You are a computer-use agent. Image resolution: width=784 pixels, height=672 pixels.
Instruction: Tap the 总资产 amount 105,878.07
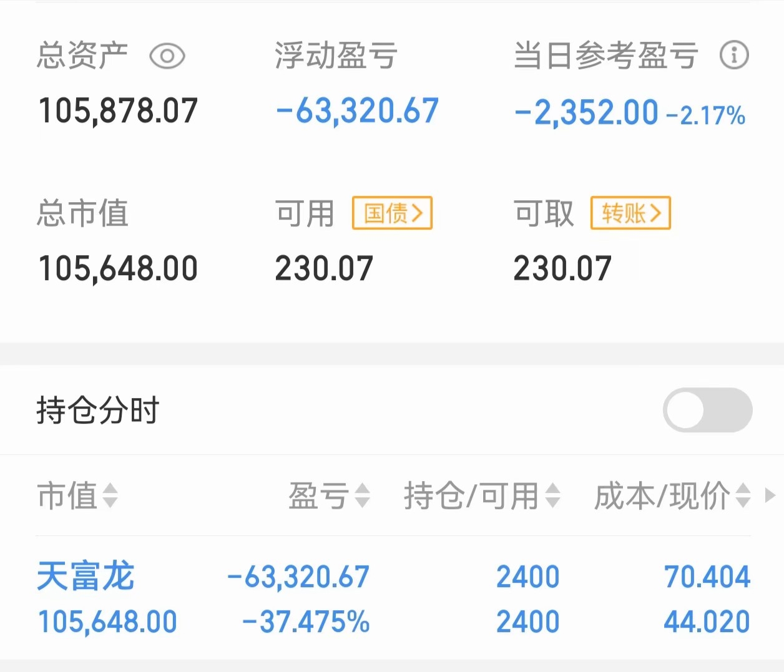click(x=118, y=111)
